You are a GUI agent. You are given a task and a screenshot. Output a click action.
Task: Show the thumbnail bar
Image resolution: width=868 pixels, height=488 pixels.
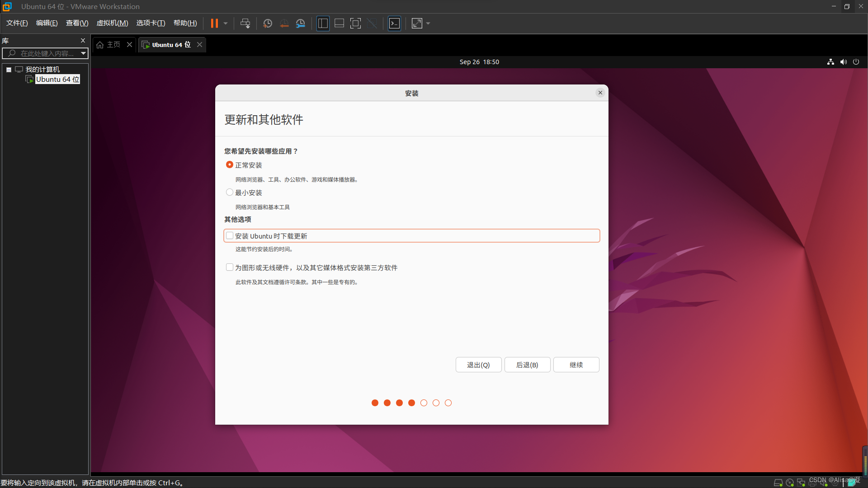[x=339, y=23]
